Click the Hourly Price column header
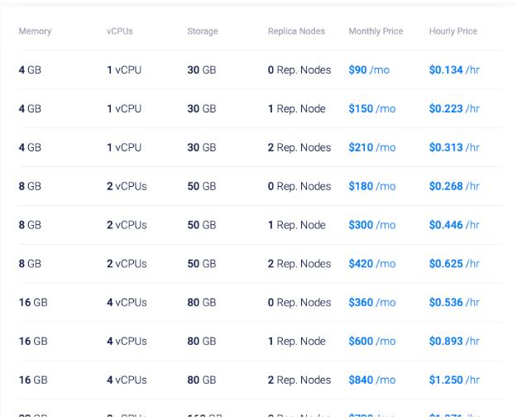Viewport: 517px width, 420px height. pyautogui.click(x=453, y=31)
